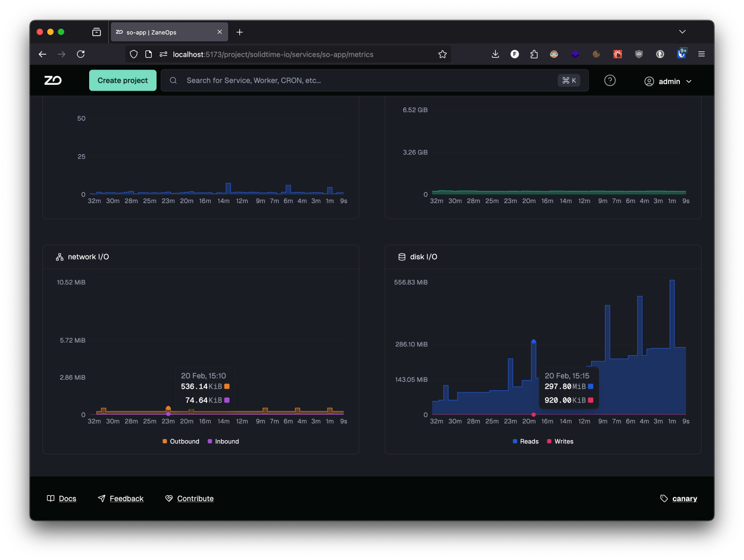This screenshot has width=744, height=560.
Task: Open the Contribute footer link
Action: pos(195,498)
